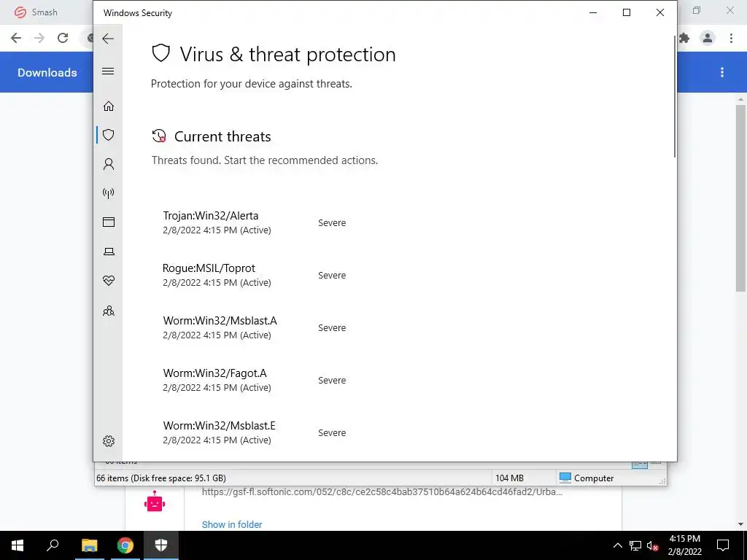Click 66 items disk free space status

(x=161, y=478)
